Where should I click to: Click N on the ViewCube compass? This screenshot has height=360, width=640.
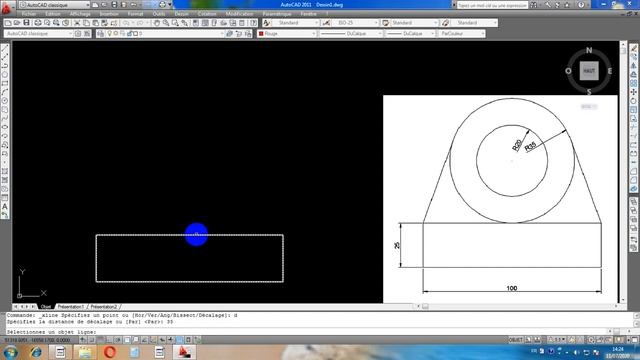tap(589, 51)
